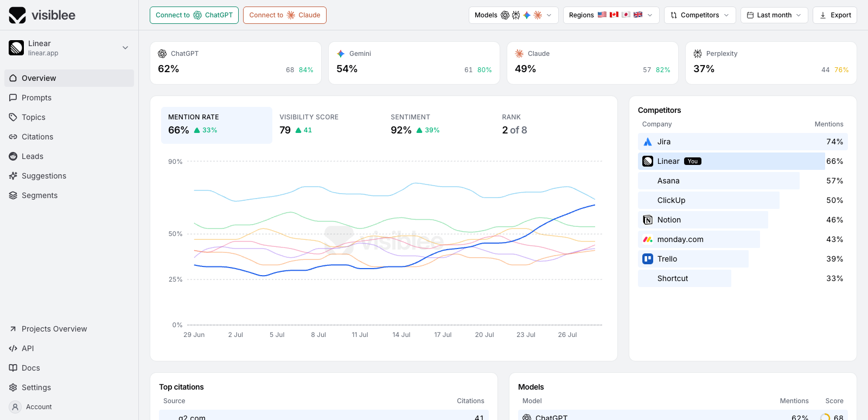
Task: Click the ChatGPT logo in its stat card
Action: click(162, 54)
